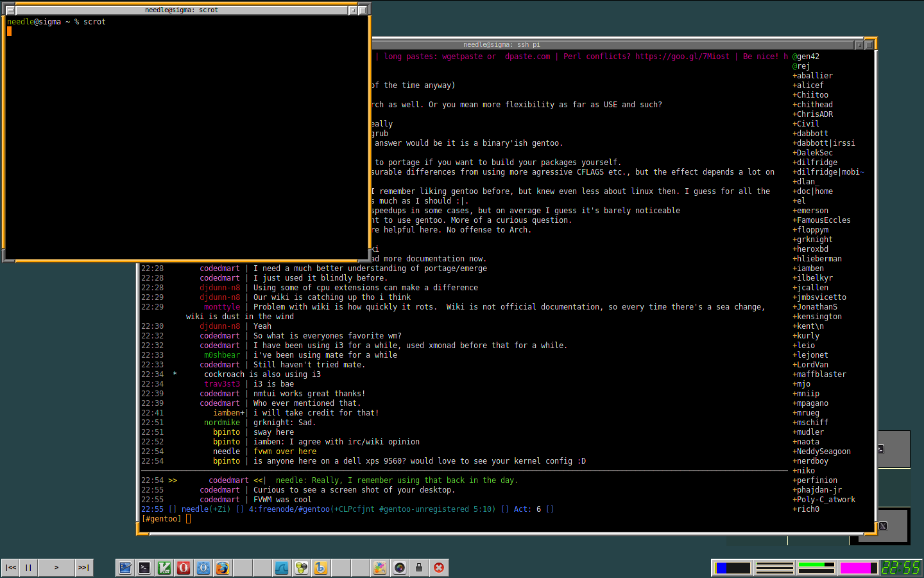Skip to previous track button
This screenshot has width=924, height=578.
(11, 568)
